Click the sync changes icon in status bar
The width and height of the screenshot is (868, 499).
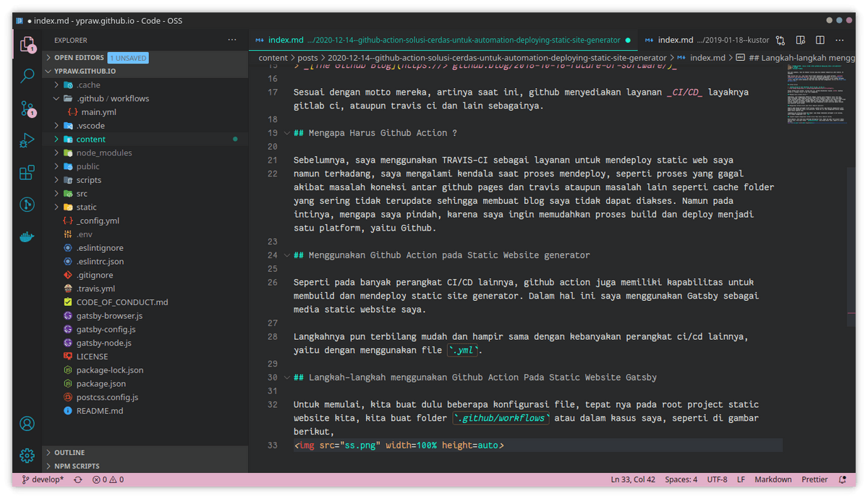point(77,479)
